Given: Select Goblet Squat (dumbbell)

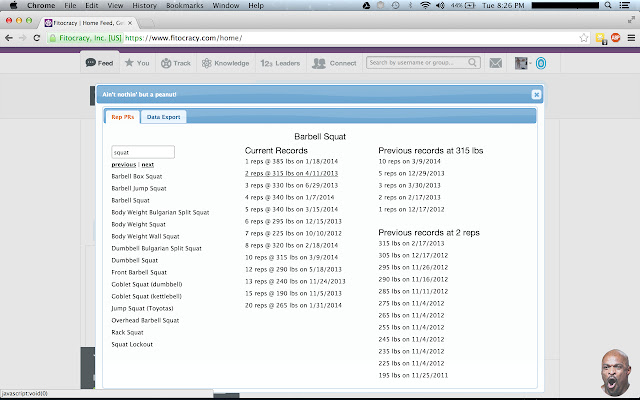Looking at the screenshot, I should 147,284.
